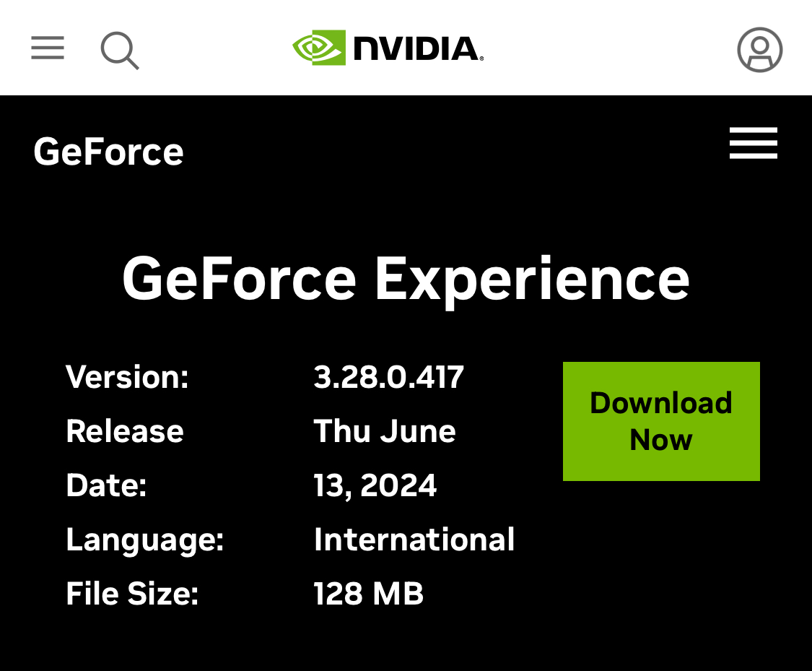Select the GeForce Experience heading
This screenshot has width=812, height=671.
tap(406, 279)
